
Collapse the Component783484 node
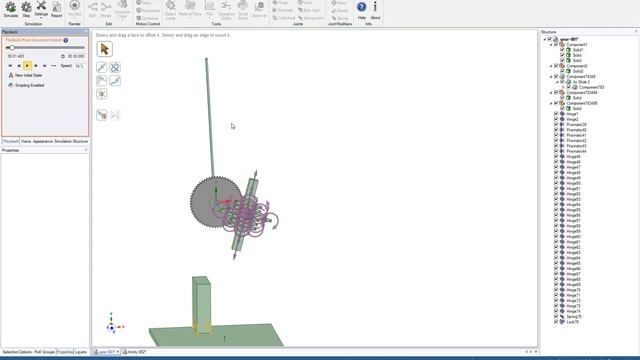click(x=551, y=93)
